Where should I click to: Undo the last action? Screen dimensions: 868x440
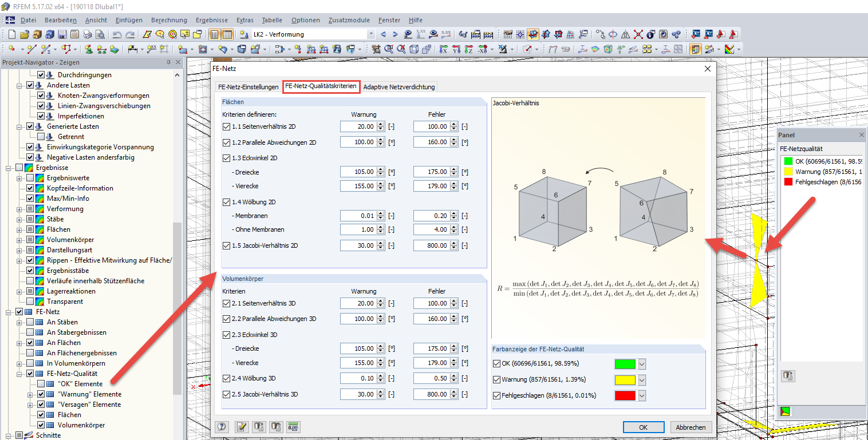pyautogui.click(x=117, y=34)
